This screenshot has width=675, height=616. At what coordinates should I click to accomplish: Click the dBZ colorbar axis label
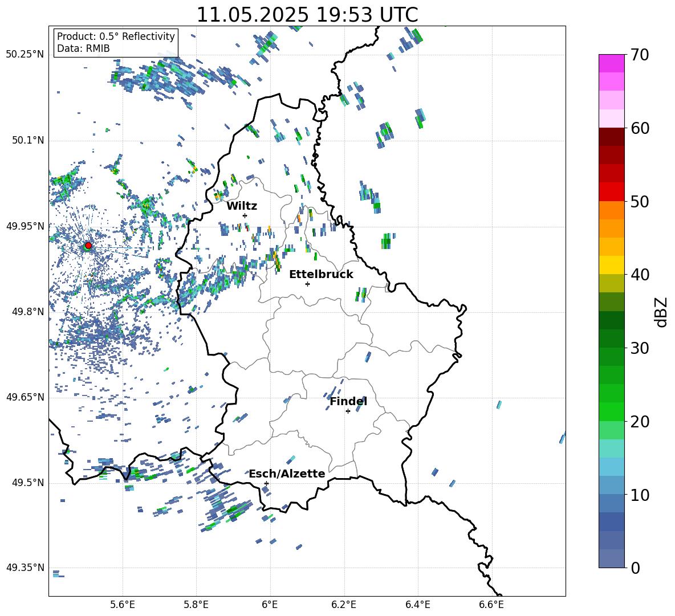(x=662, y=312)
